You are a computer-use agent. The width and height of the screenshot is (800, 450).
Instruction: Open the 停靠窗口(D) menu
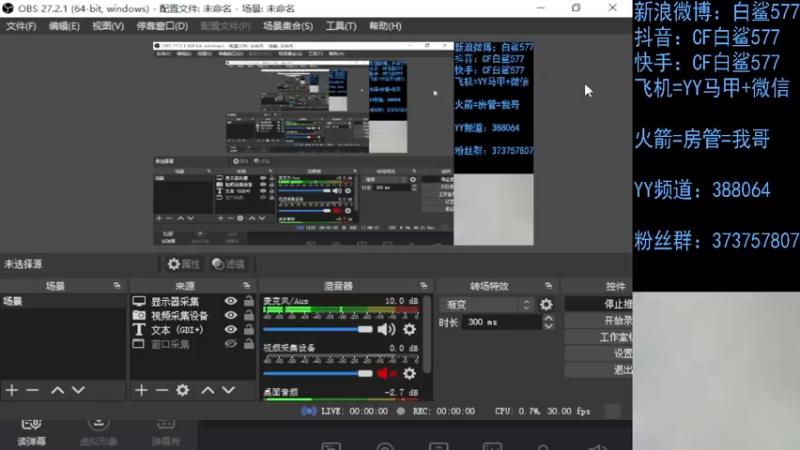(162, 26)
